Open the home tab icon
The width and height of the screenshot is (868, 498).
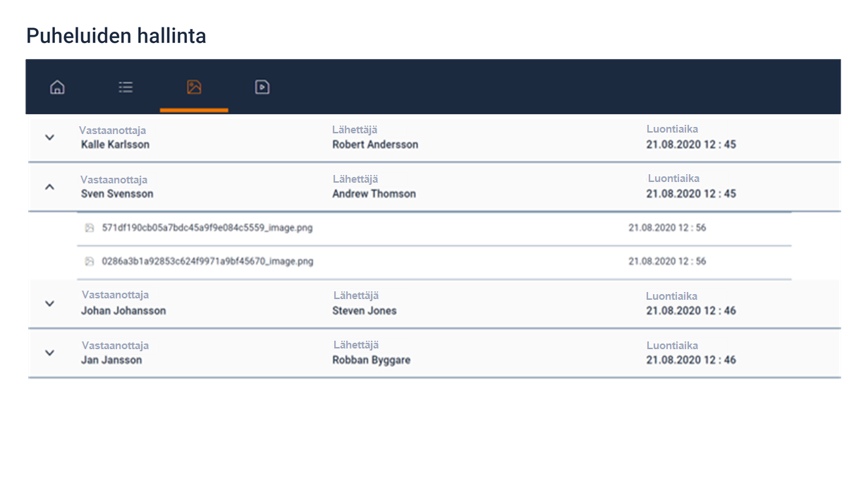(x=57, y=87)
